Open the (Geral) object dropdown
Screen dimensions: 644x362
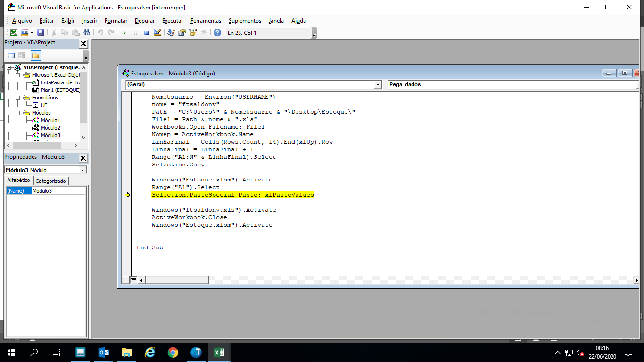pos(378,85)
